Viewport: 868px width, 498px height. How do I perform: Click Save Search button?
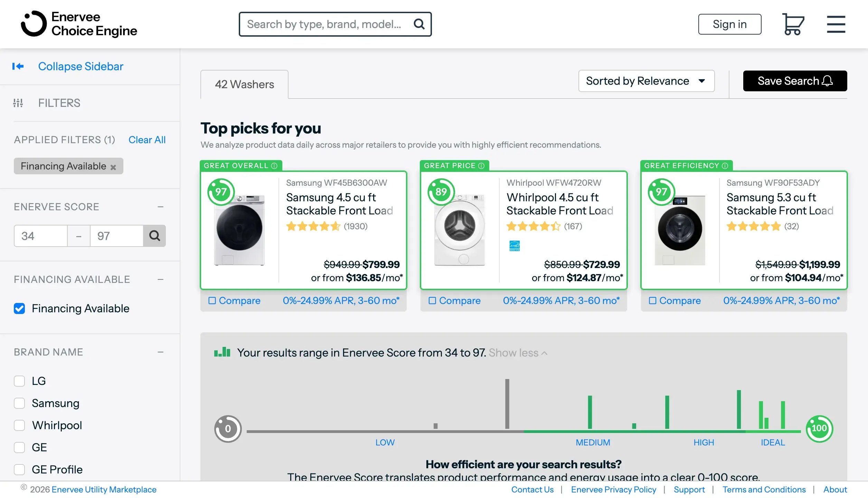coord(795,81)
